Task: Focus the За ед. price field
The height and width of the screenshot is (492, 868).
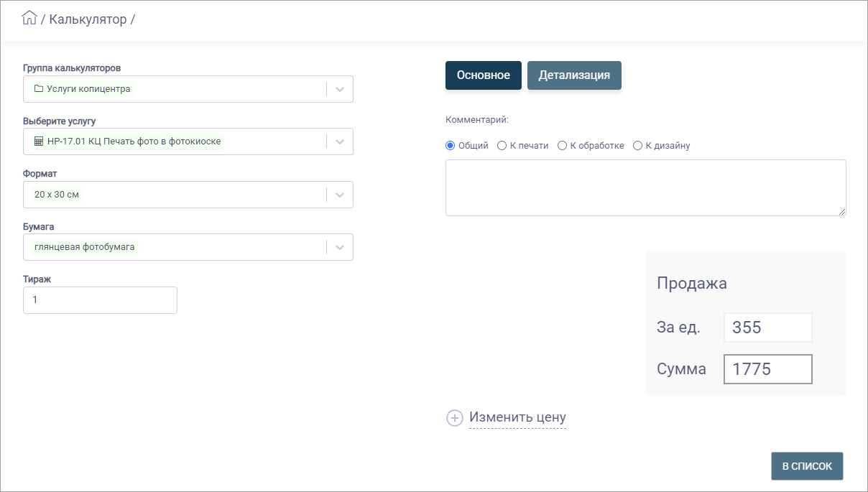Action: pos(768,328)
